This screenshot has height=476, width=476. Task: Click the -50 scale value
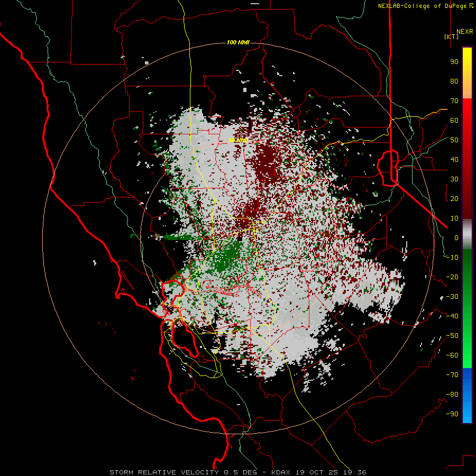452,336
